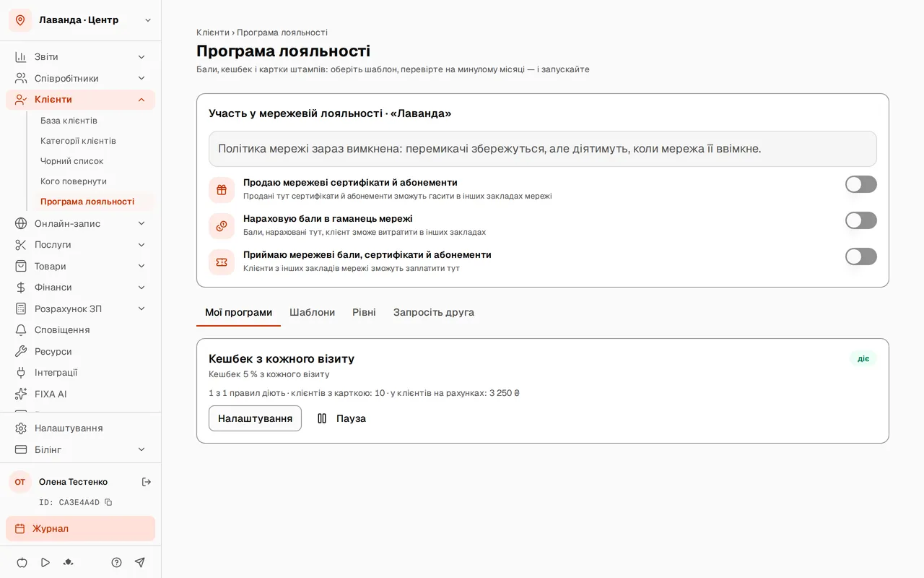Select the Мої програми tab

coord(238,312)
